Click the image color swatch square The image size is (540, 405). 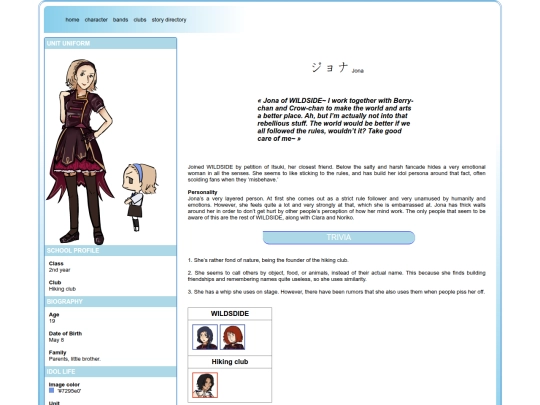[51, 391]
